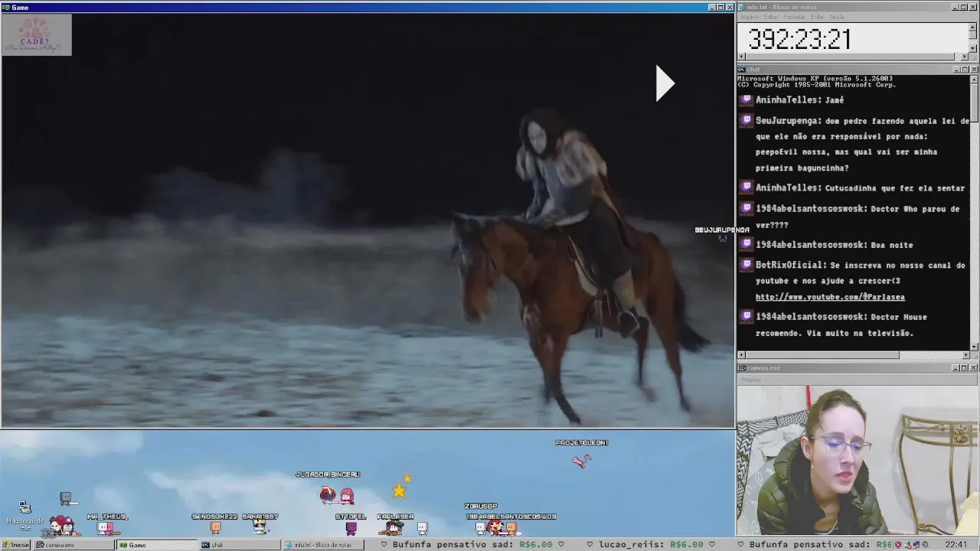Open the Arquivo menu in Bloco de notas
This screenshot has height=551, width=980.
pos(748,17)
